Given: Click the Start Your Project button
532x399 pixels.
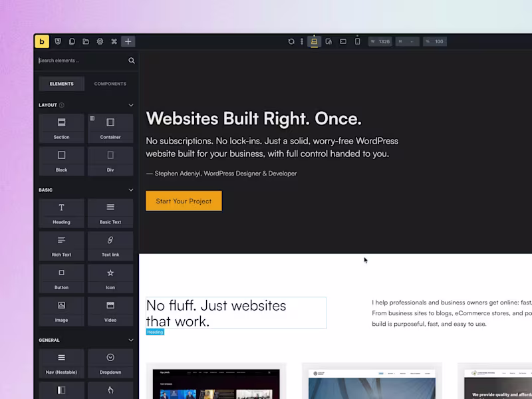Looking at the screenshot, I should (184, 201).
